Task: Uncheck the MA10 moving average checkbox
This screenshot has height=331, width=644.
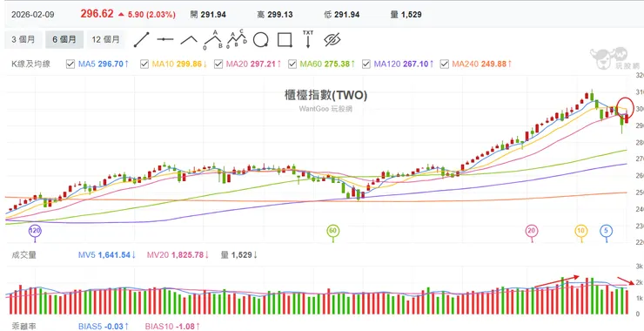Action: [144, 64]
